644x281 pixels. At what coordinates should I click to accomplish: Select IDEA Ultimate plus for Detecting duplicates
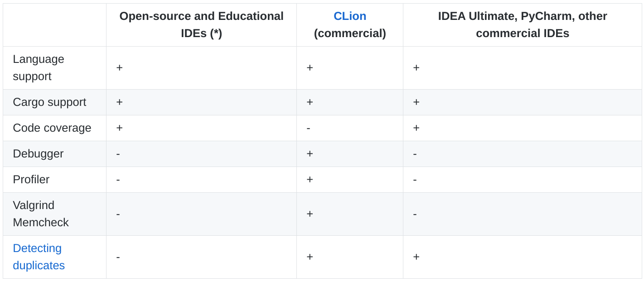(x=416, y=257)
